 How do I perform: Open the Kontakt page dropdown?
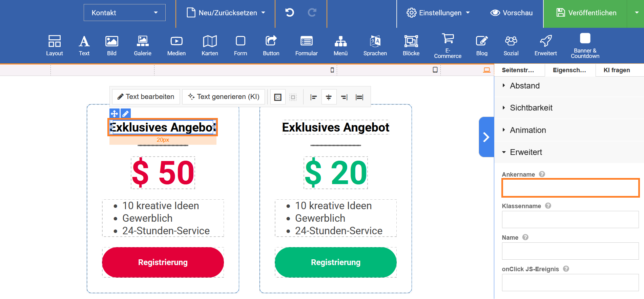tap(125, 13)
